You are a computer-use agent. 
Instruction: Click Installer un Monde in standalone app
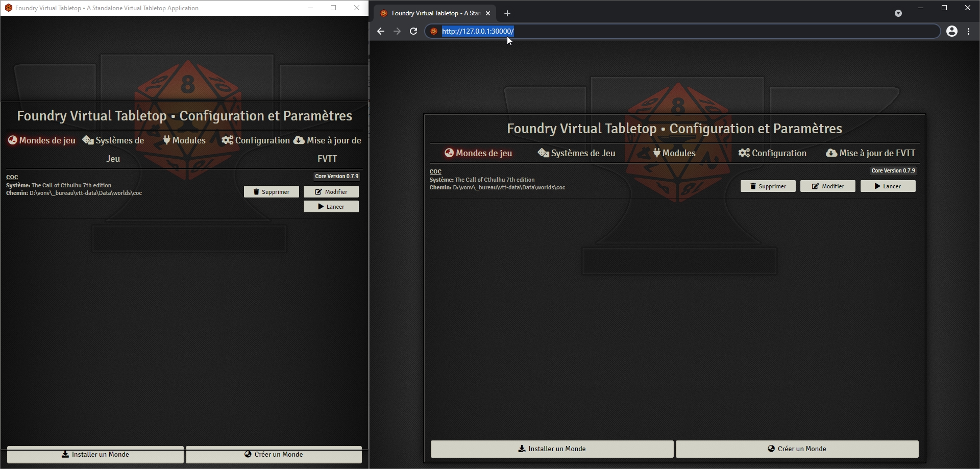pyautogui.click(x=95, y=454)
